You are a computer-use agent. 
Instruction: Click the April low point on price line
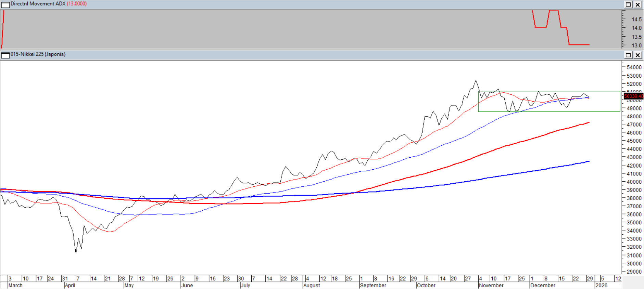pos(76,253)
